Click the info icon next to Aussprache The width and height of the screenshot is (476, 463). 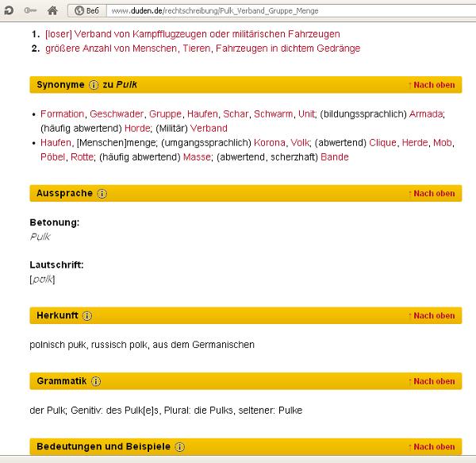coord(102,193)
